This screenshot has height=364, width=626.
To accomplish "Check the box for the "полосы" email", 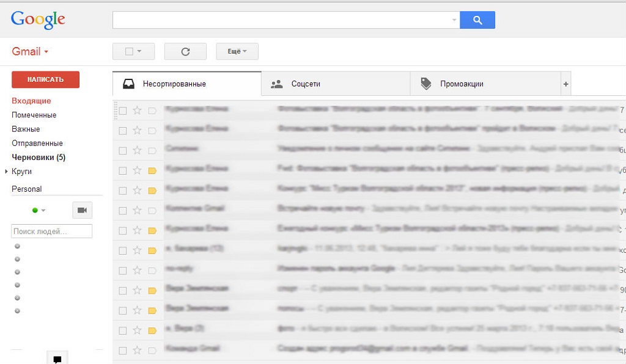I will pyautogui.click(x=123, y=311).
